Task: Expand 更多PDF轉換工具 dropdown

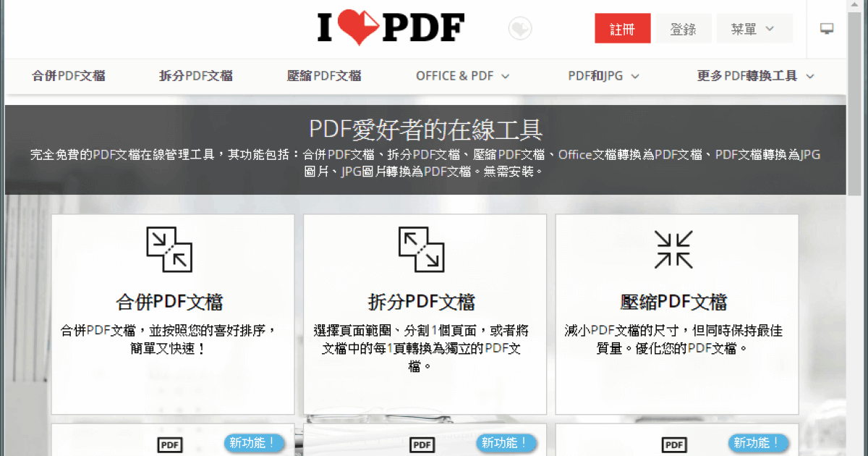Action: coord(755,76)
